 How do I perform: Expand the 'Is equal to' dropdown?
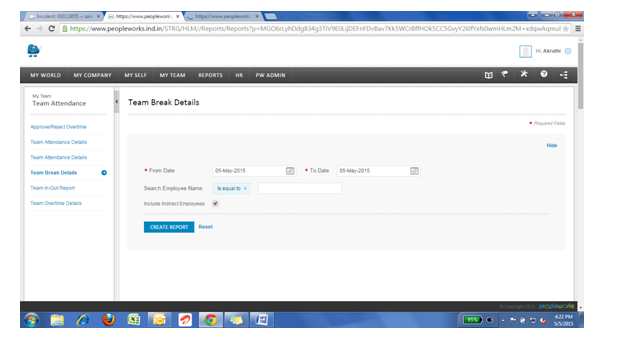click(x=231, y=188)
